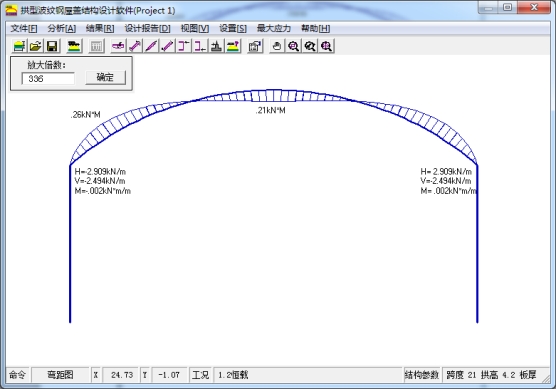Open the grayed calculator table icon

point(96,46)
